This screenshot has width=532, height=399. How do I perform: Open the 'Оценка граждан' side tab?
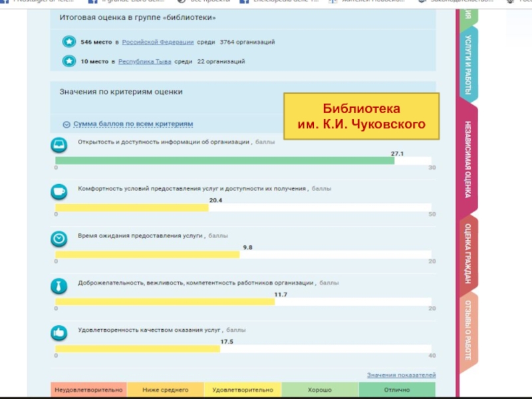coord(468,254)
